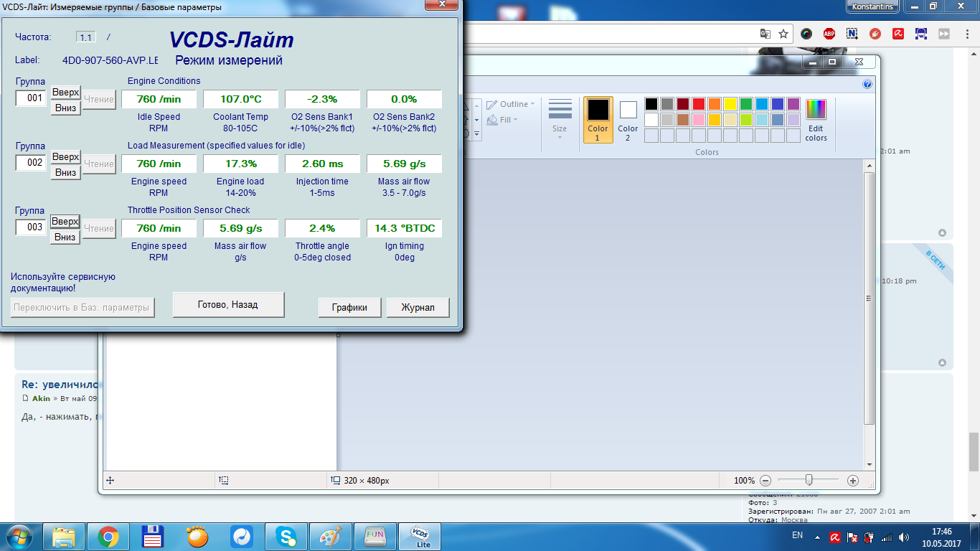Click the zoom in plus icon
Screen dimensions: 980x551
tap(853, 481)
